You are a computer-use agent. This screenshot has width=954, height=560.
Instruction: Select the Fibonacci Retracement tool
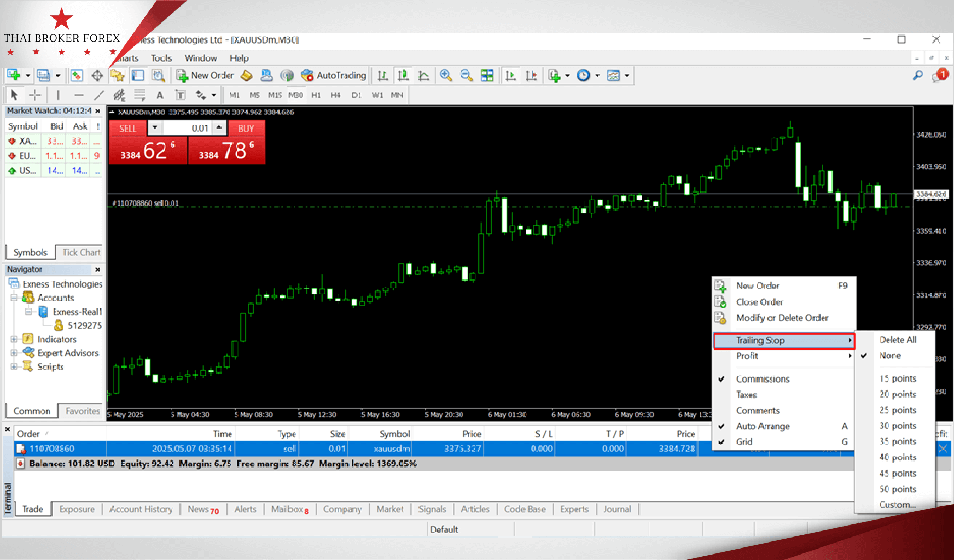click(139, 95)
